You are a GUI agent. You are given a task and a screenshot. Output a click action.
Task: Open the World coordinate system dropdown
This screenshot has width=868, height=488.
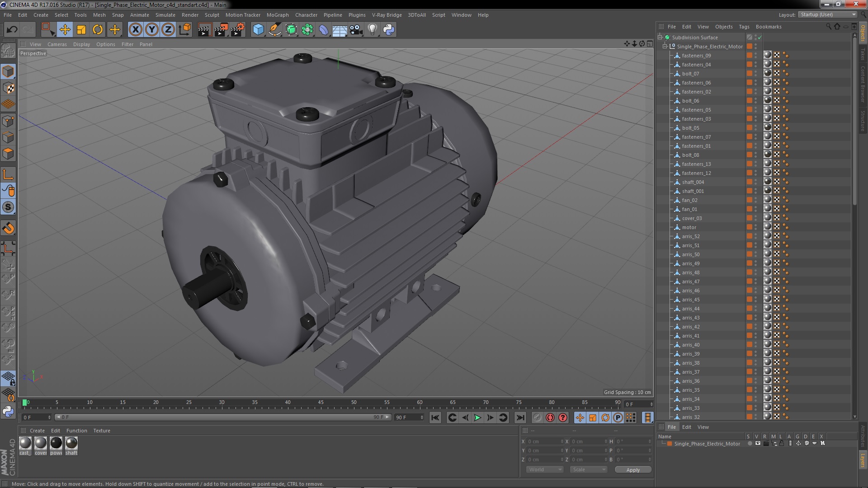pyautogui.click(x=545, y=469)
